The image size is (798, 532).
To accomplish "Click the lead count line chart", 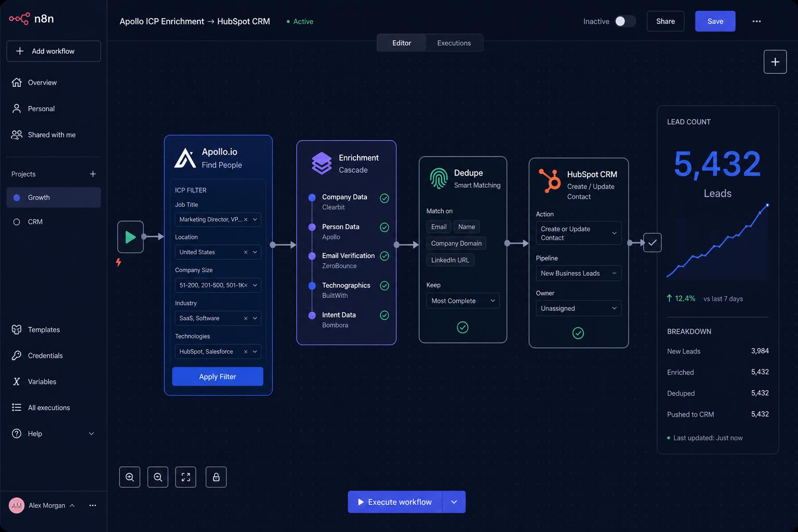I will 717,241.
